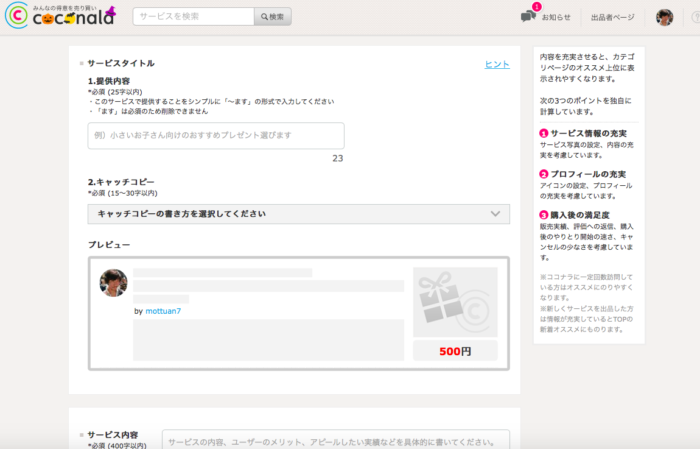Click the プロフィールの充実 heading
700x449 pixels.
(588, 174)
